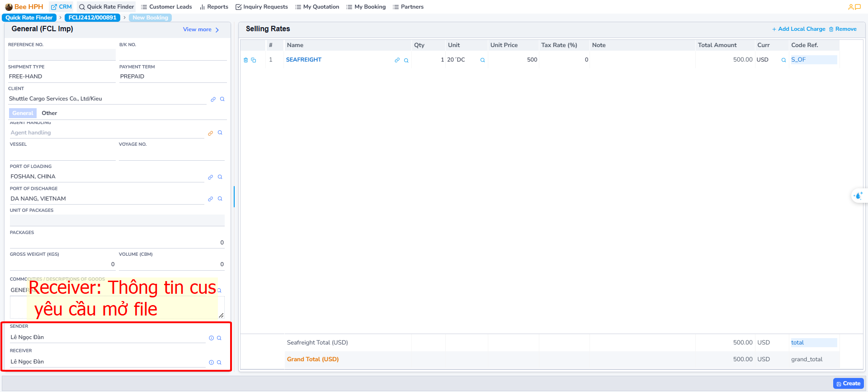Delete the SEAFREIGHT row with trash icon
Screen dimensions: 868x392
pos(246,60)
